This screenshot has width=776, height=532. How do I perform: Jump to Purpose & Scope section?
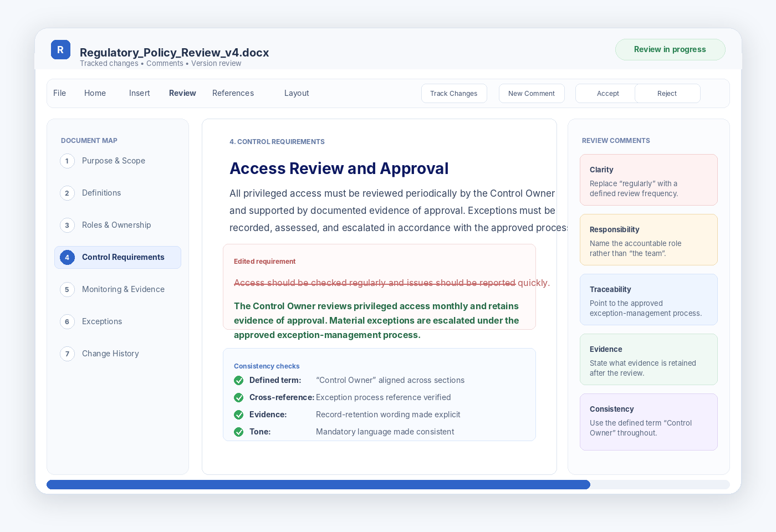[x=114, y=161]
